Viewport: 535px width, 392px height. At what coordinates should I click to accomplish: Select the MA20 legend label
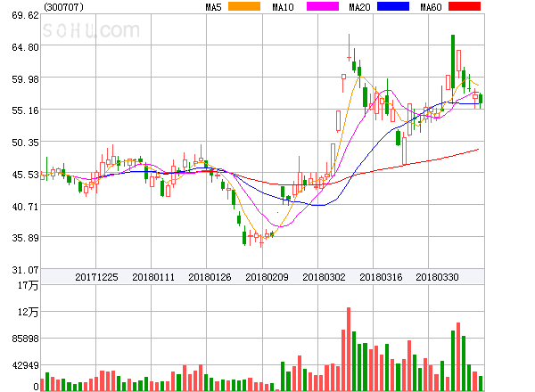(x=359, y=7)
